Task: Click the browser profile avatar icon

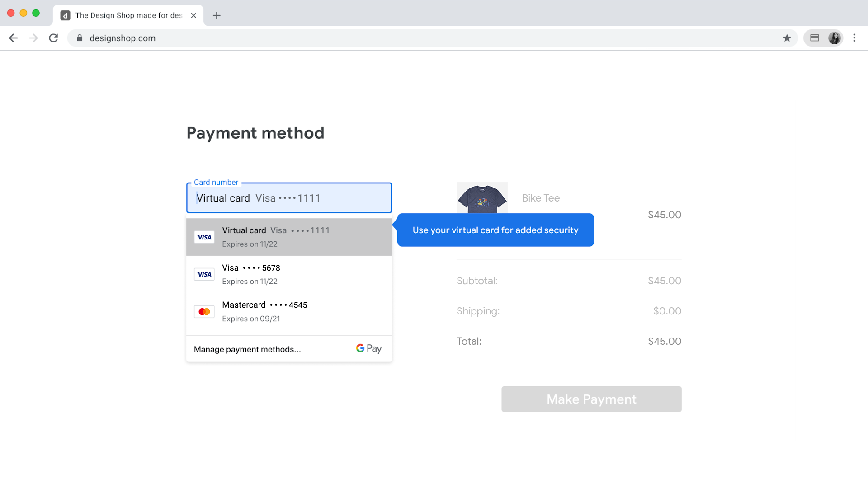Action: click(x=835, y=38)
